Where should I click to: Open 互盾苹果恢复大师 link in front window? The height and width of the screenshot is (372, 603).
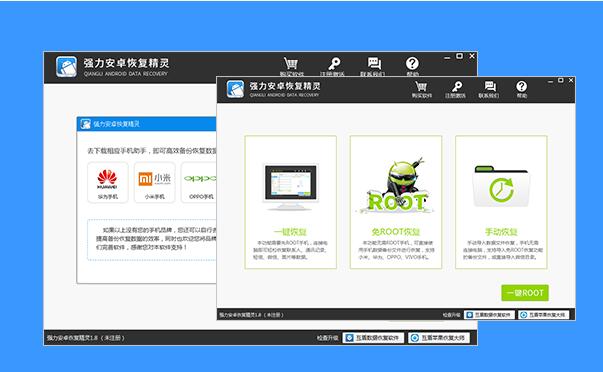(x=543, y=315)
